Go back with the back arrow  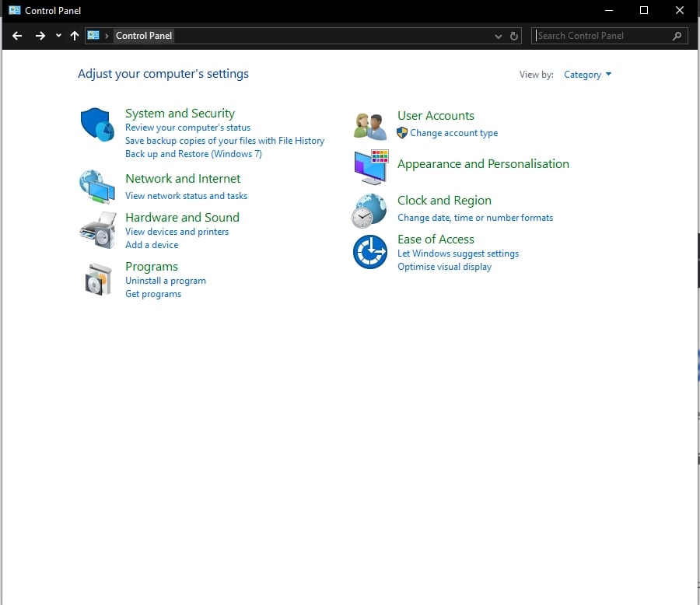(x=17, y=36)
